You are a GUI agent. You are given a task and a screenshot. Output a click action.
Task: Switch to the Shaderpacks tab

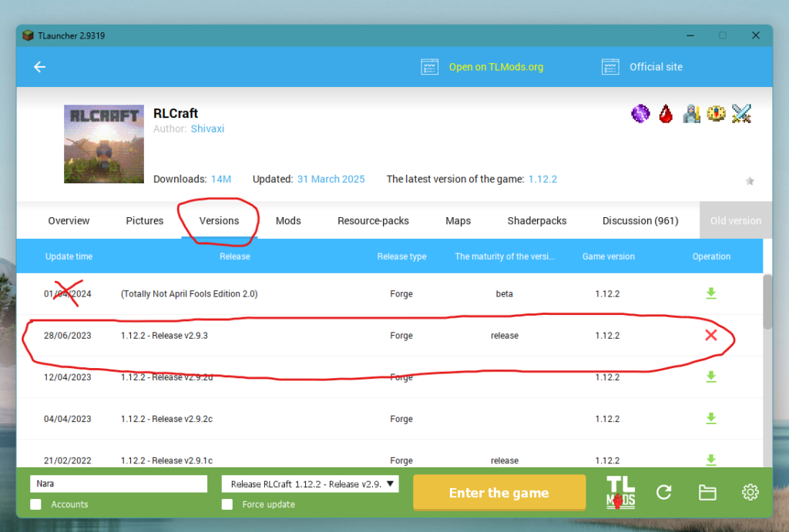point(536,221)
